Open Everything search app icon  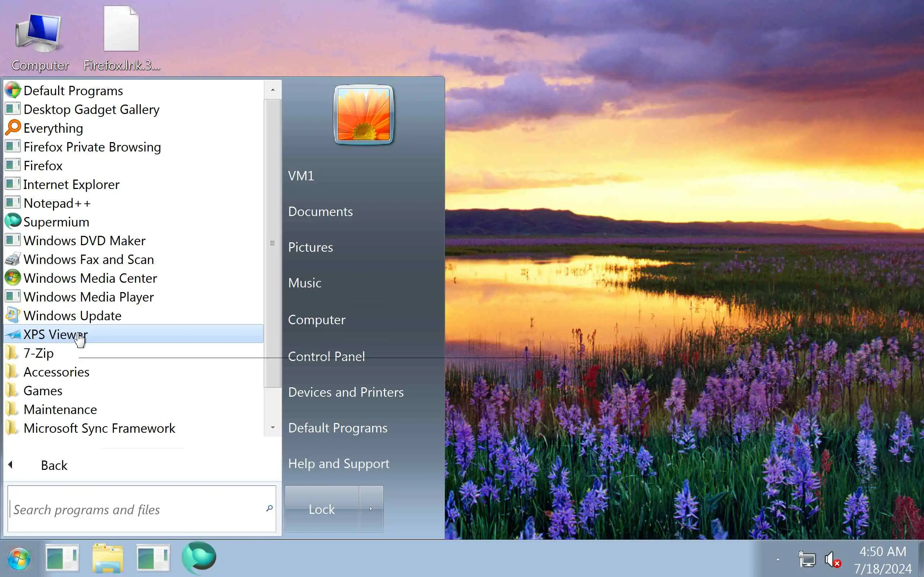[13, 128]
